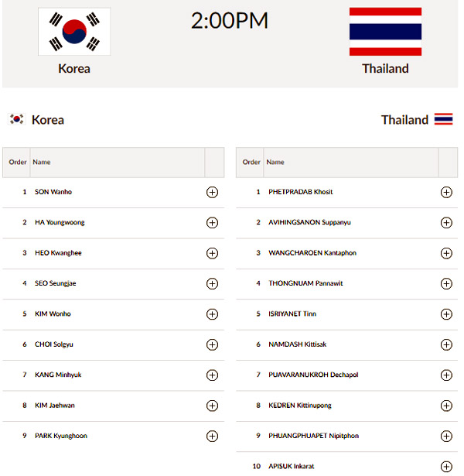Open plus icon for WANGCHAROEN Kantaphon
The image size is (464, 476).
446,253
